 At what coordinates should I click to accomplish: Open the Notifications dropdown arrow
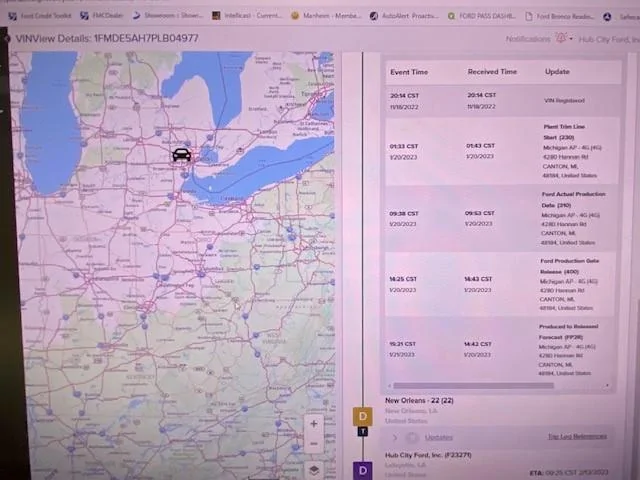click(571, 39)
